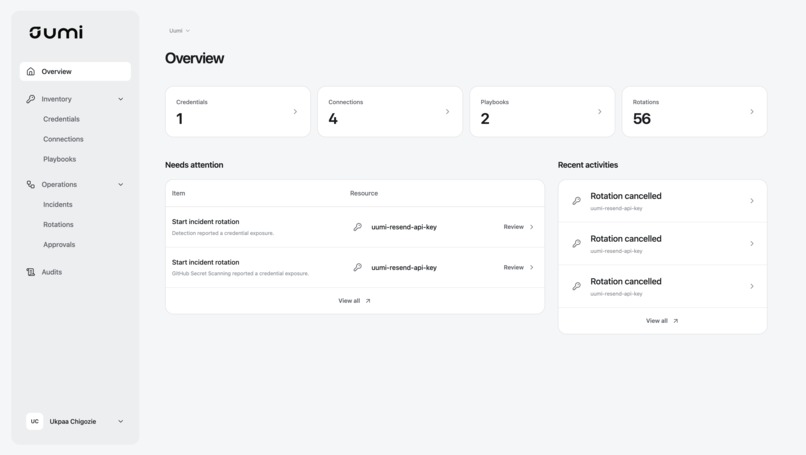This screenshot has width=806, height=455.
Task: Click chevron of third Rotation cancelled entry
Action: (x=752, y=286)
